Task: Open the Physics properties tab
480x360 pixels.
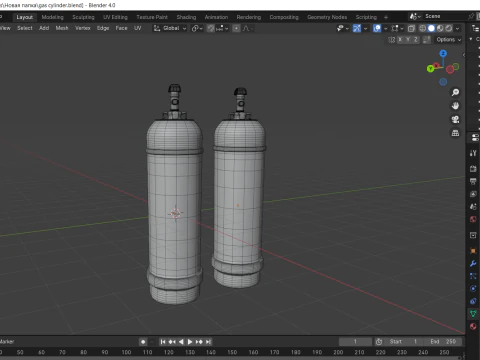Action: [x=473, y=289]
